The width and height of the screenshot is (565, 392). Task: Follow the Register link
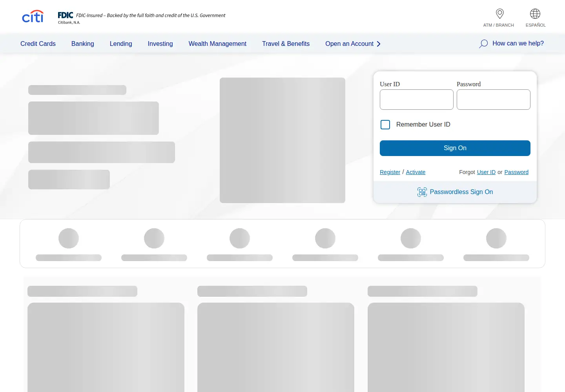pyautogui.click(x=390, y=172)
